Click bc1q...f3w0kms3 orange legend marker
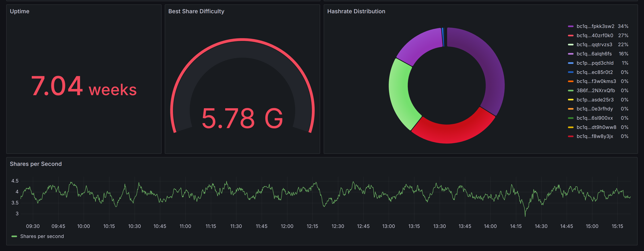This screenshot has height=251, width=644. click(571, 81)
